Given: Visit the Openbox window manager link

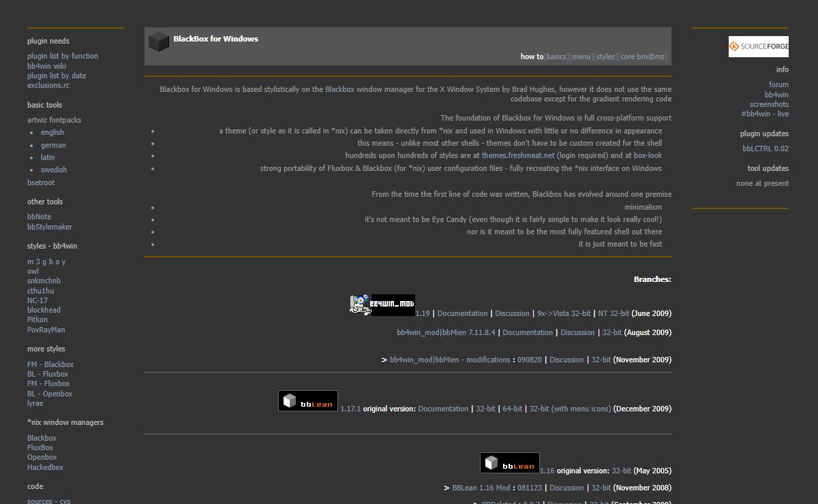Looking at the screenshot, I should point(42,457).
